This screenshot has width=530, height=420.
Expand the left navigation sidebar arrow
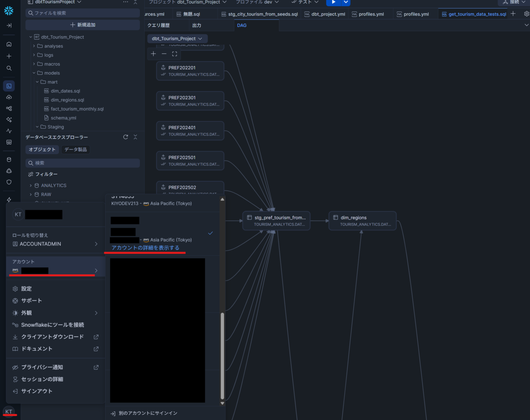click(9, 26)
